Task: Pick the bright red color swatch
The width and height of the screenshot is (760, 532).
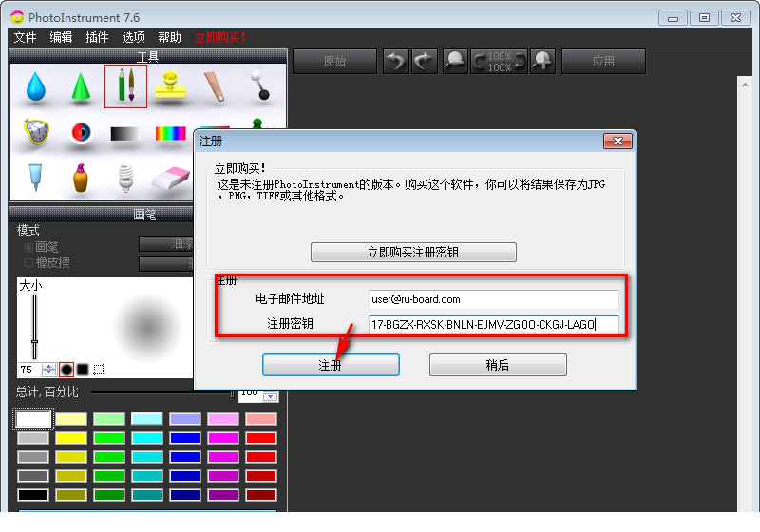Action: (x=261, y=438)
